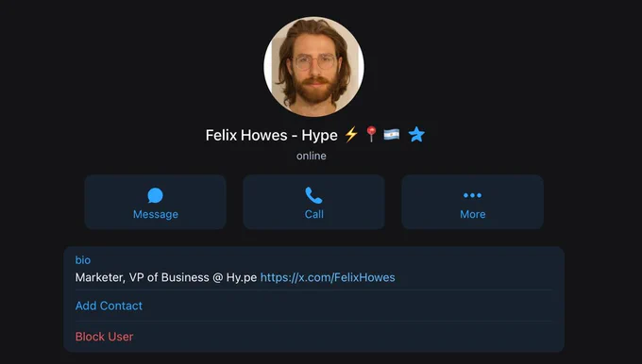Viewport: 642px width, 364px height.
Task: Click the 'bio' section label
Action: [83, 260]
